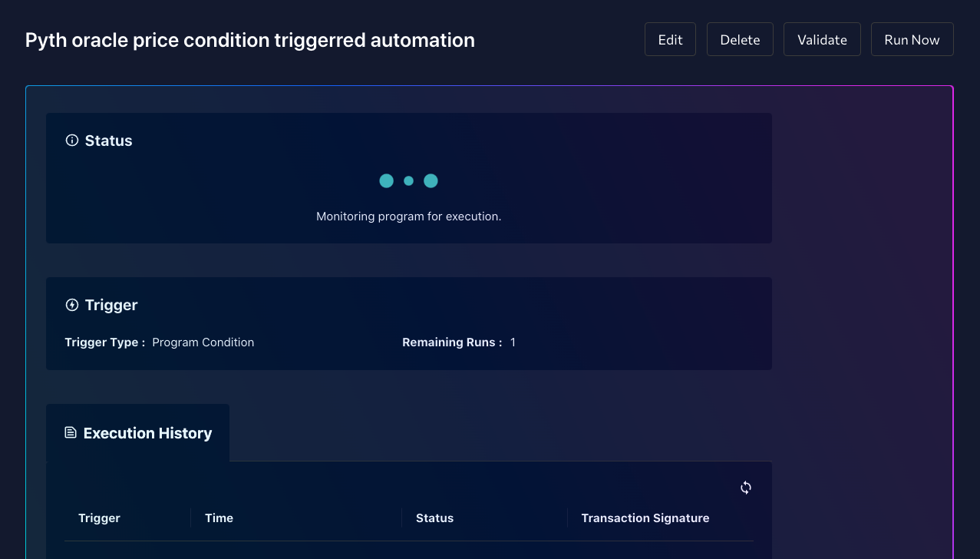Click the Remaining Runs value showing 1
This screenshot has width=980, height=559.
(513, 342)
